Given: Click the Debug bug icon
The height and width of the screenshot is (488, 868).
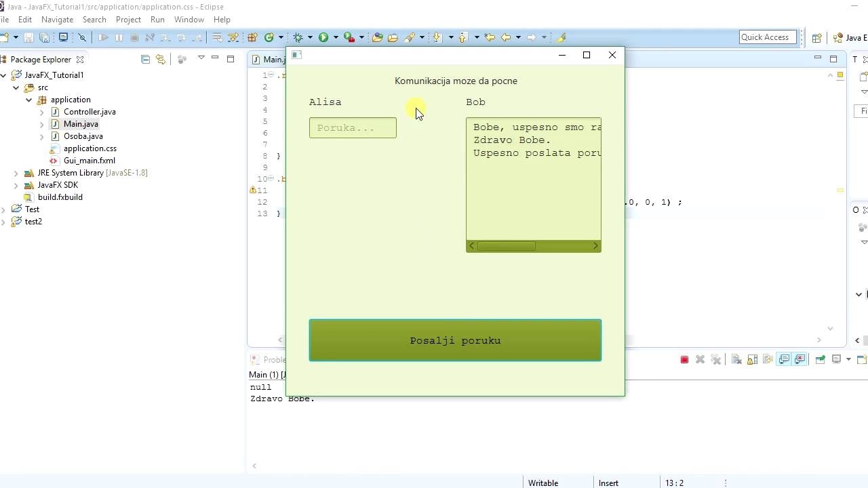Looking at the screenshot, I should (x=298, y=37).
